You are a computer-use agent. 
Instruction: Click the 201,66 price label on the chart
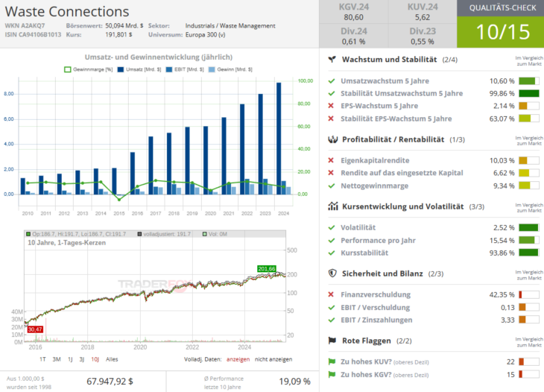click(267, 269)
